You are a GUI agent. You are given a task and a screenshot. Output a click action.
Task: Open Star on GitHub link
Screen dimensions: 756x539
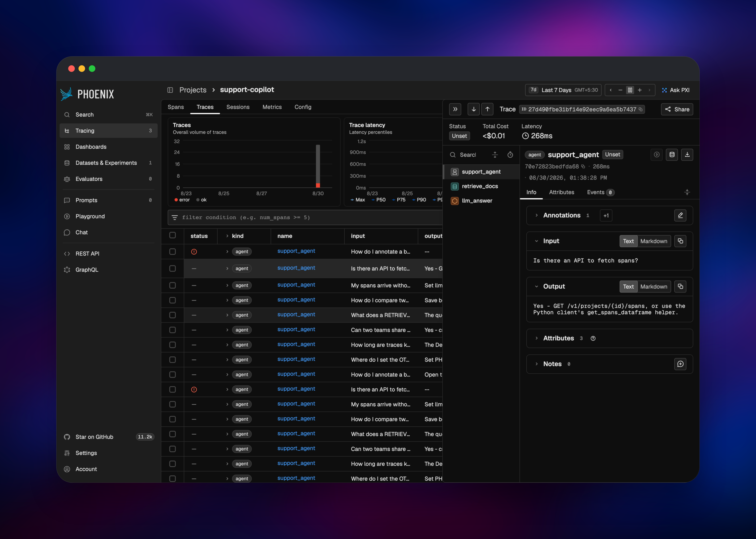point(108,437)
